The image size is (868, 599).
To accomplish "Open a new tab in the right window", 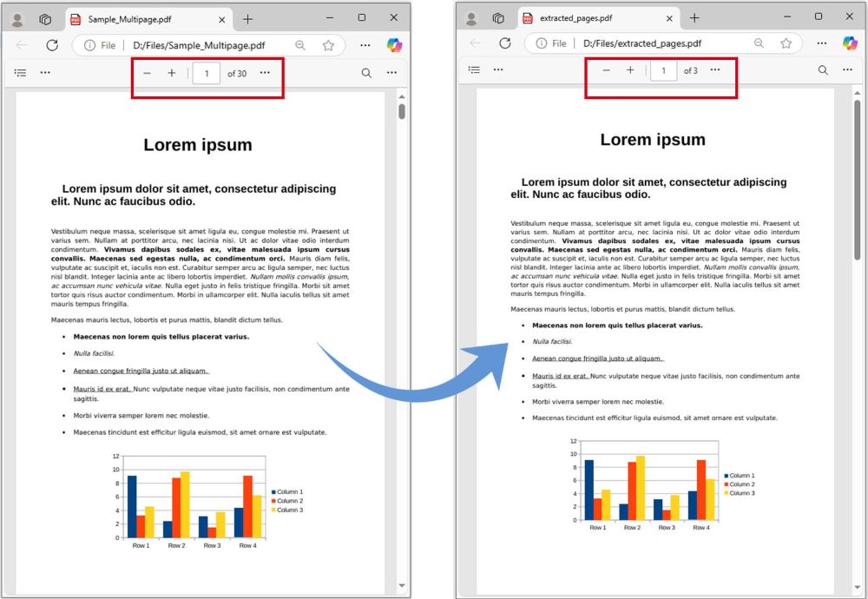I will [694, 16].
